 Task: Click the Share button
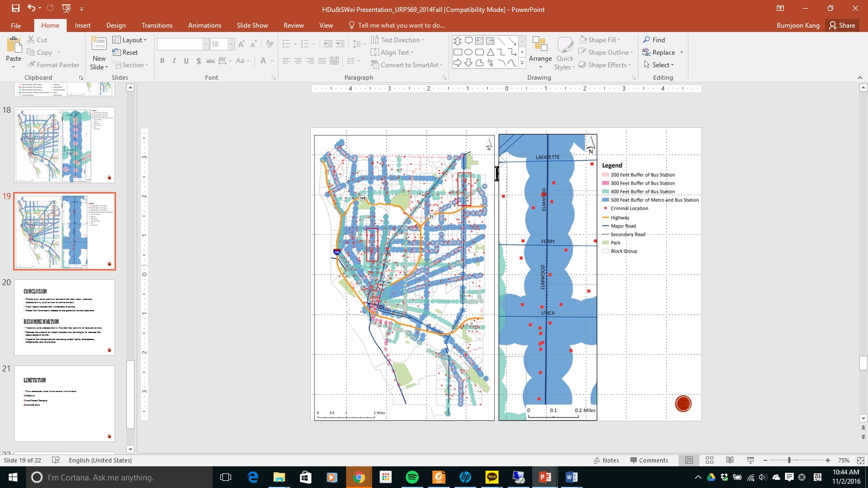click(842, 25)
